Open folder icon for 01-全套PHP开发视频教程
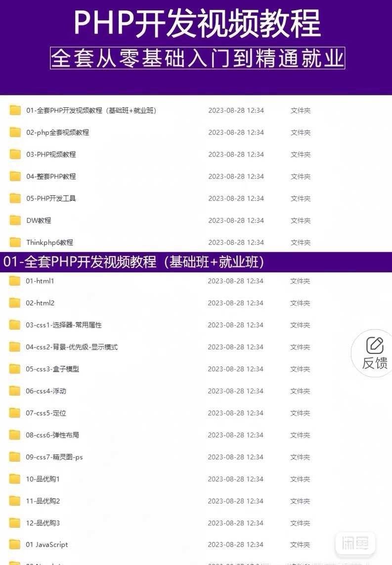The height and width of the screenshot is (565, 392). point(15,110)
